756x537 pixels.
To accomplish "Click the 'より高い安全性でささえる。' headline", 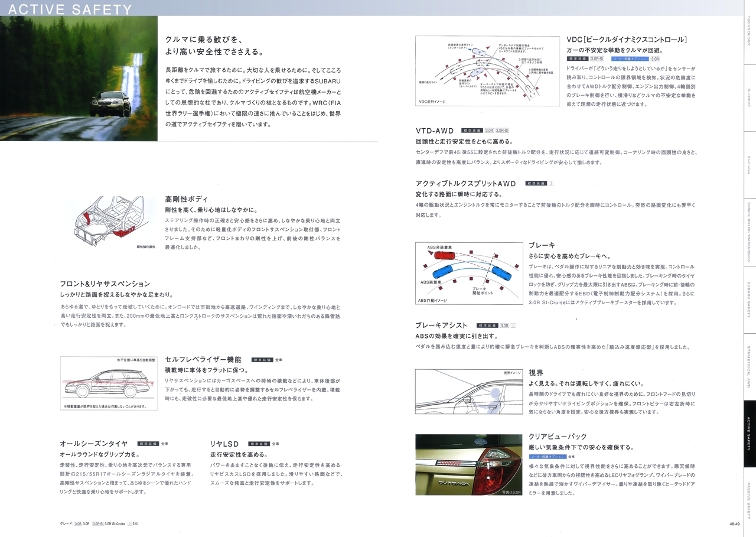I will 214,52.
